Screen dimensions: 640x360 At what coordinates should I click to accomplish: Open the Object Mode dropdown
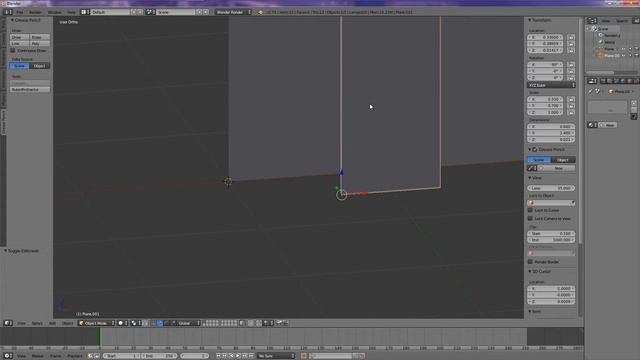96,323
